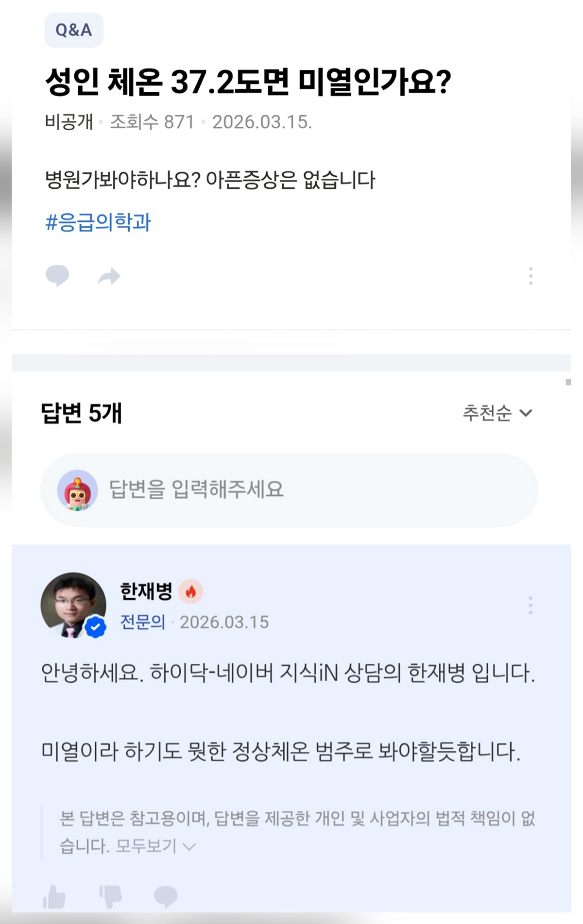Image resolution: width=583 pixels, height=924 pixels.
Task: Open the 전문의 label link
Action: coord(143,622)
